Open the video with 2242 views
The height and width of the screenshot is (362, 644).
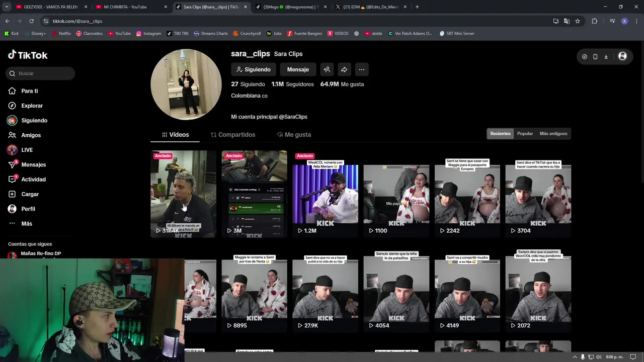467,194
